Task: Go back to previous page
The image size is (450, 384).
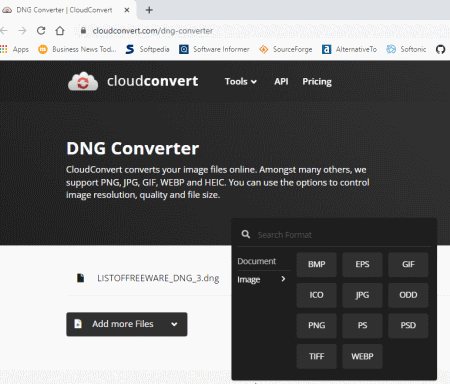Action: tap(4, 31)
